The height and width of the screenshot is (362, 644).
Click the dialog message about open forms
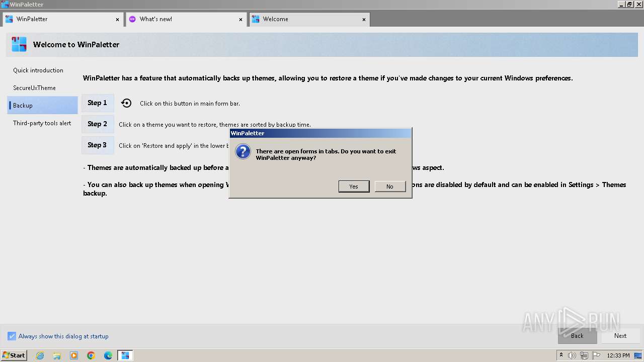(x=326, y=154)
